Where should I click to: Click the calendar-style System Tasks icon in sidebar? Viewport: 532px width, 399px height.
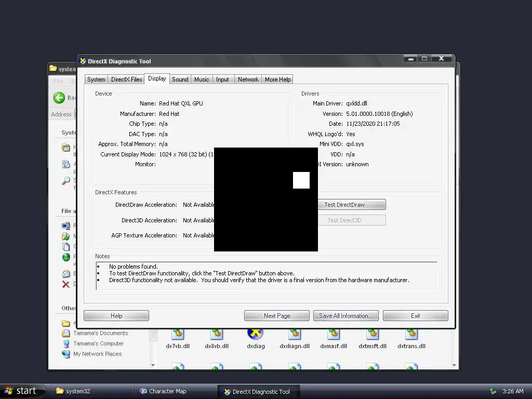click(66, 148)
